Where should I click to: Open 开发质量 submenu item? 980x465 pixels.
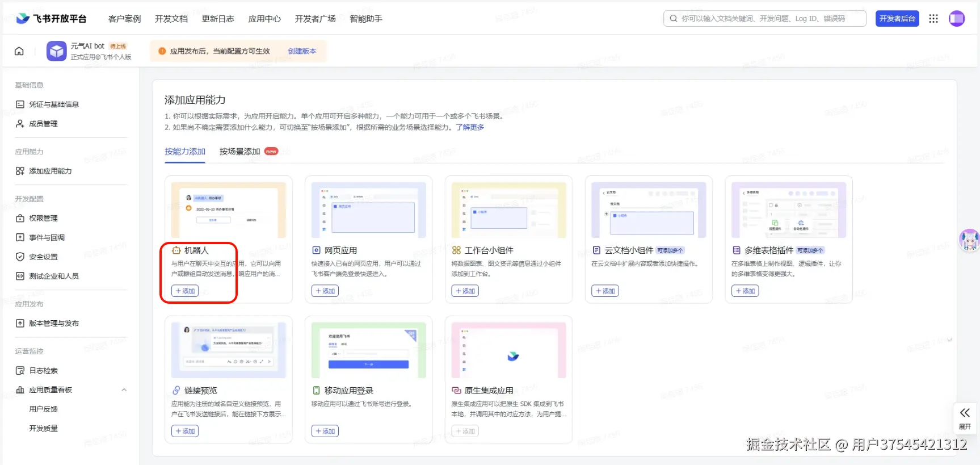44,428
